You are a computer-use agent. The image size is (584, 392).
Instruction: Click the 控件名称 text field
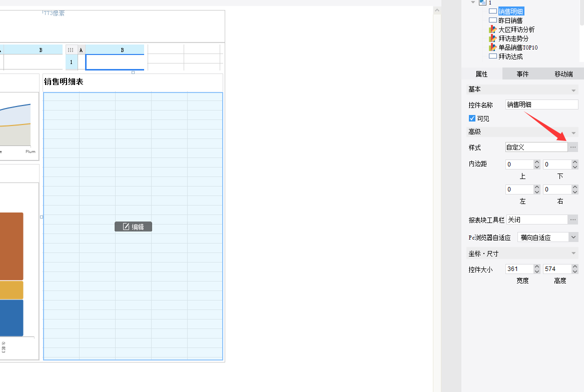(x=541, y=104)
